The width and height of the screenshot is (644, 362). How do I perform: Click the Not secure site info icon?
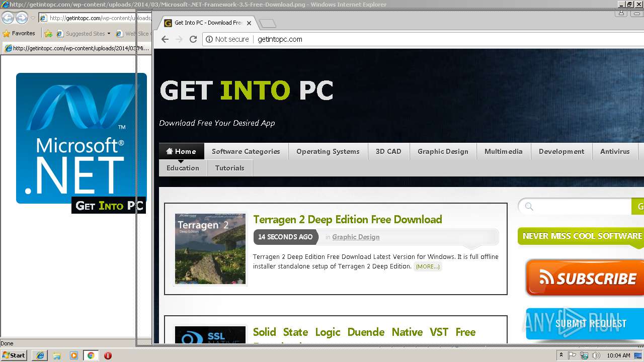point(209,39)
